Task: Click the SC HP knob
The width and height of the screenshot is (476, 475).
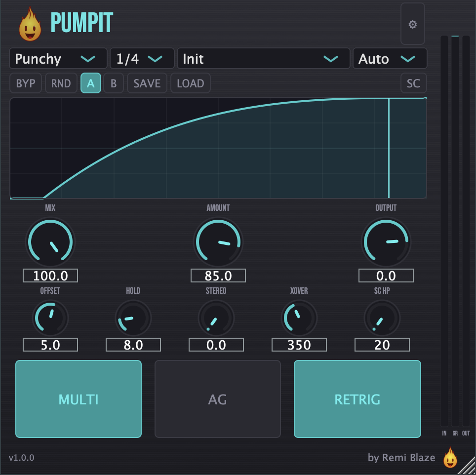Action: [382, 318]
